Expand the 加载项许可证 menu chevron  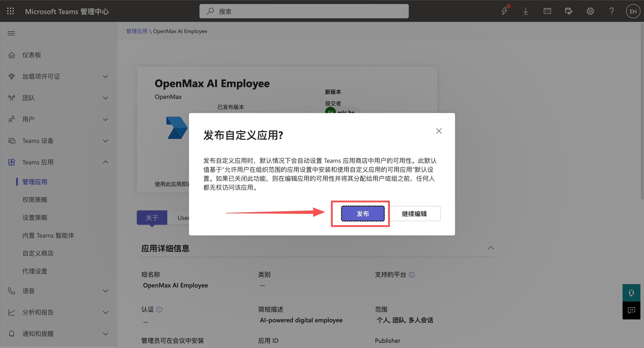(106, 76)
